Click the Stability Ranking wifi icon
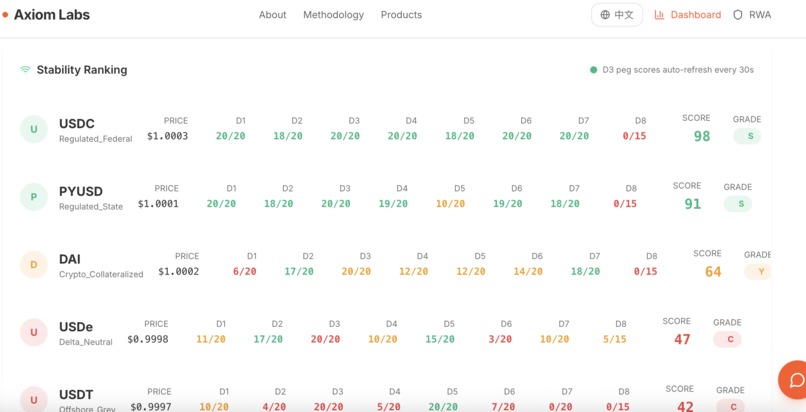This screenshot has width=806, height=412. [25, 70]
